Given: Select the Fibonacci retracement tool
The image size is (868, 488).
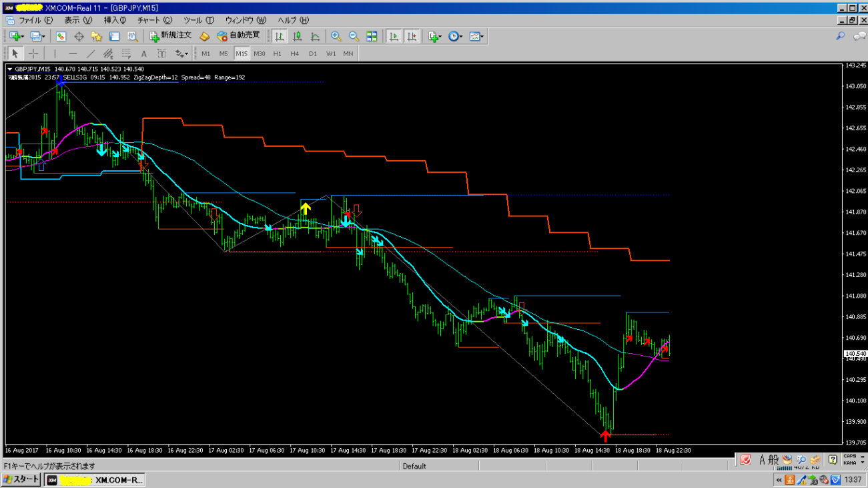Looking at the screenshot, I should [125, 53].
